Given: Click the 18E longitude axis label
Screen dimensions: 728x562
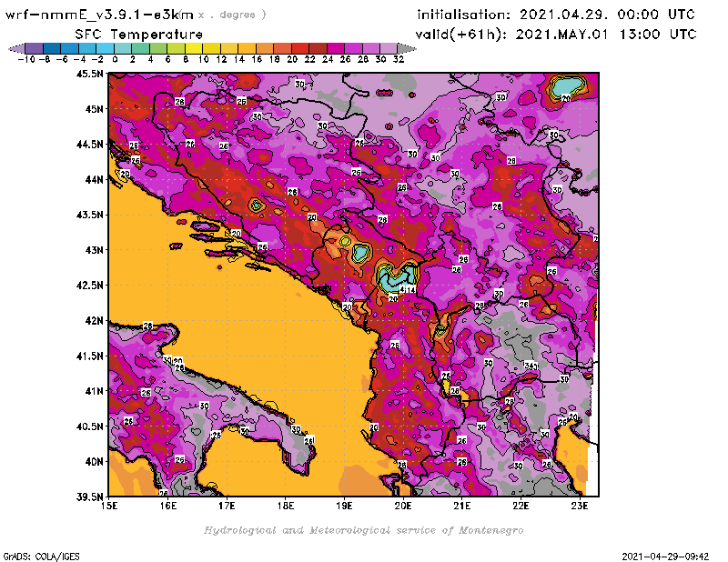Looking at the screenshot, I should click(286, 506).
